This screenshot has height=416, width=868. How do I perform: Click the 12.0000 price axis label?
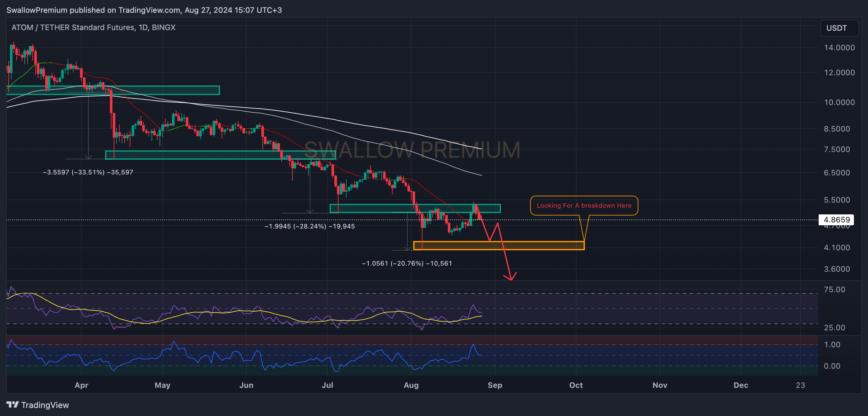(839, 72)
